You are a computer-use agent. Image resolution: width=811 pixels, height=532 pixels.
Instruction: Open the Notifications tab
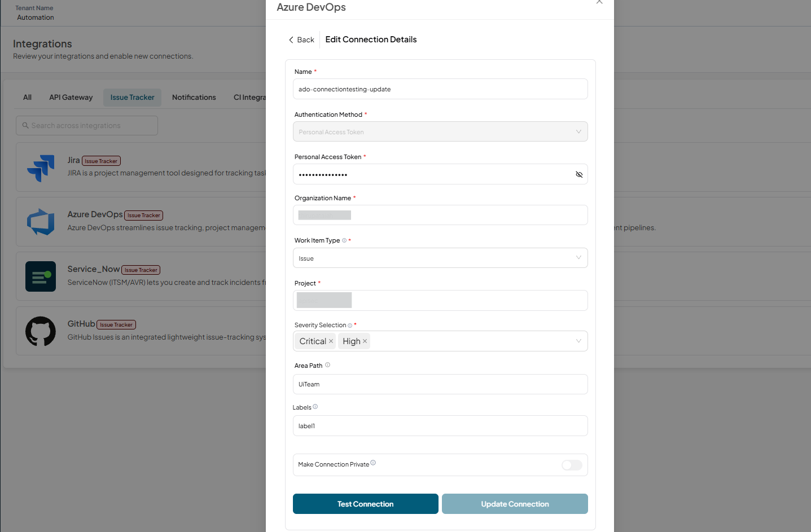[194, 97]
